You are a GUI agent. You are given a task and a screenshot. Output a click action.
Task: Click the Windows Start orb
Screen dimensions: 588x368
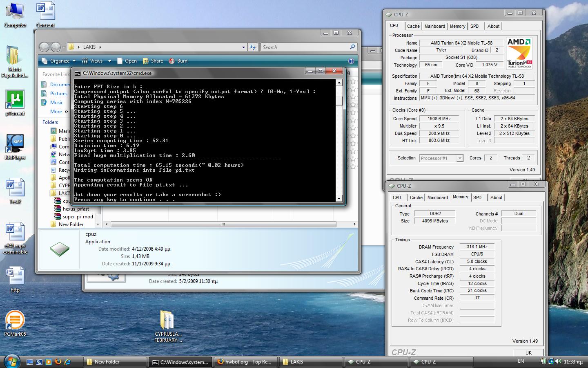click(x=11, y=361)
